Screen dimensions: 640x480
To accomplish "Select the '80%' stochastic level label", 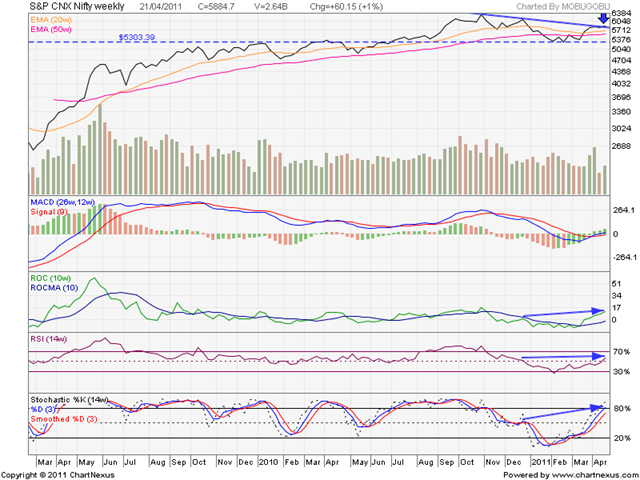I will 621,408.
